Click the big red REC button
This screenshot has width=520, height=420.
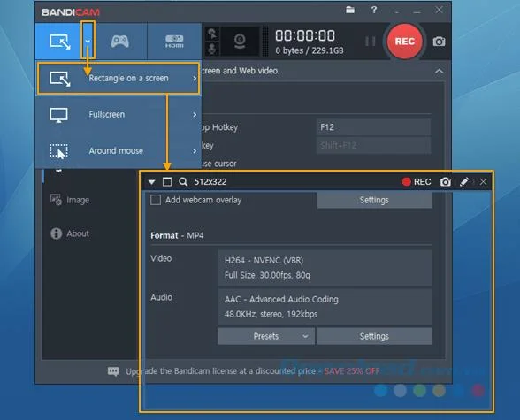(405, 42)
